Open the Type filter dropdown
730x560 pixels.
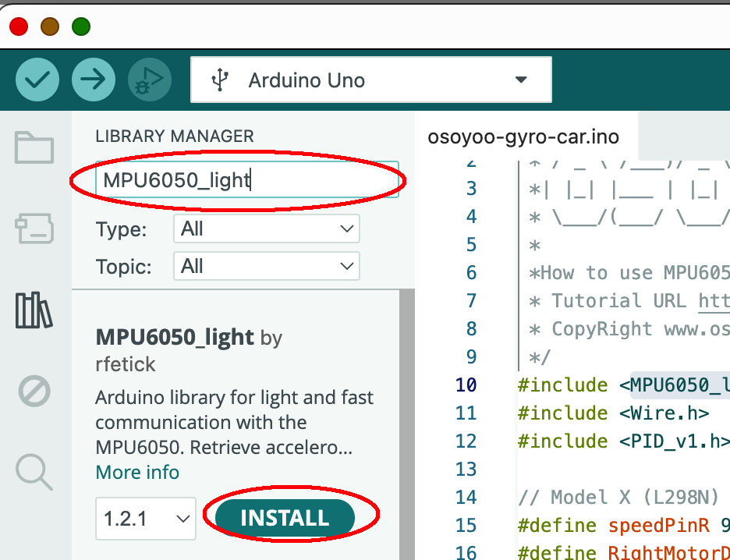pyautogui.click(x=266, y=229)
